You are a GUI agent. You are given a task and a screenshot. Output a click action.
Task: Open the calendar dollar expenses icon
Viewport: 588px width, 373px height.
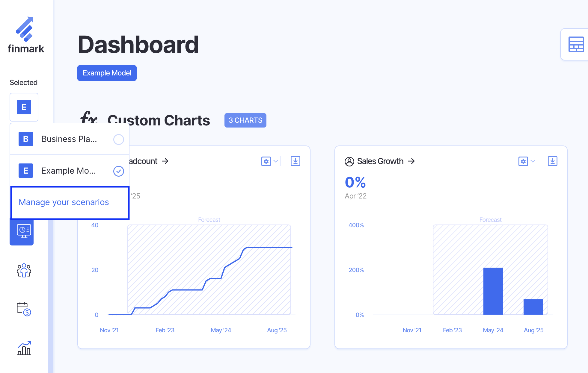[x=24, y=309]
